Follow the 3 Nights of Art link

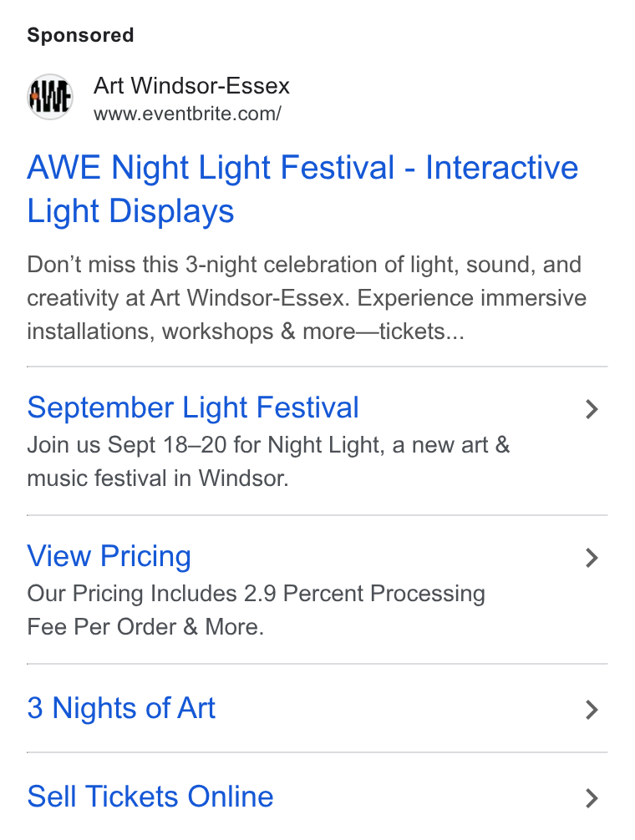point(121,708)
